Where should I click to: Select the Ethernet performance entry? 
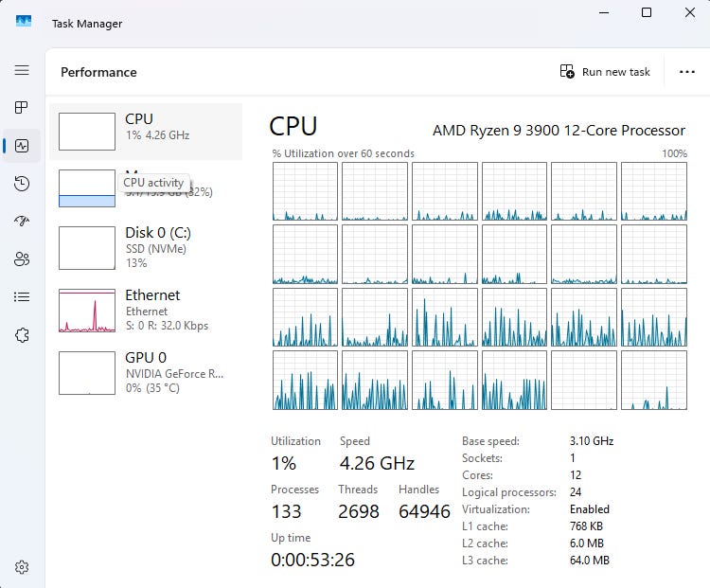(x=146, y=311)
